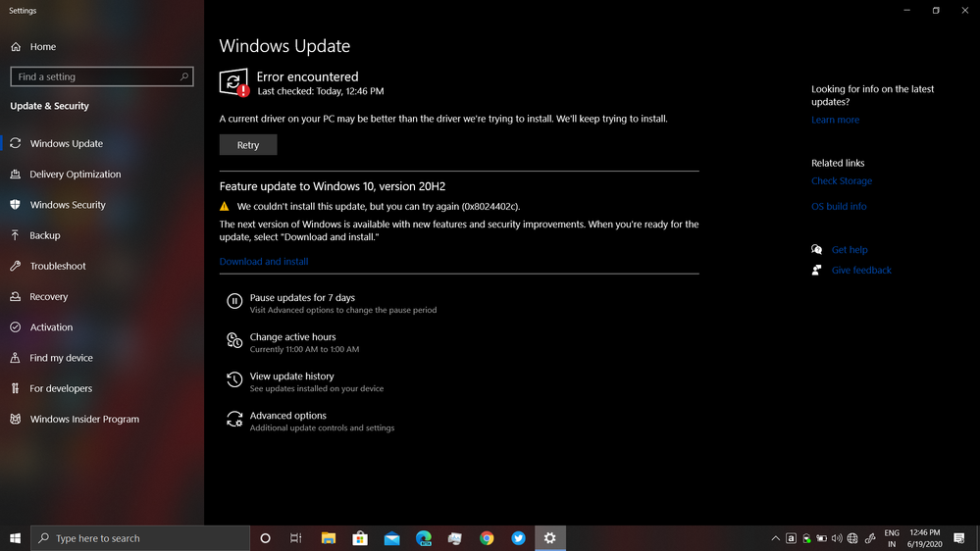Click the Find a setting search box
Viewport: 980px width, 551px height.
coord(102,76)
